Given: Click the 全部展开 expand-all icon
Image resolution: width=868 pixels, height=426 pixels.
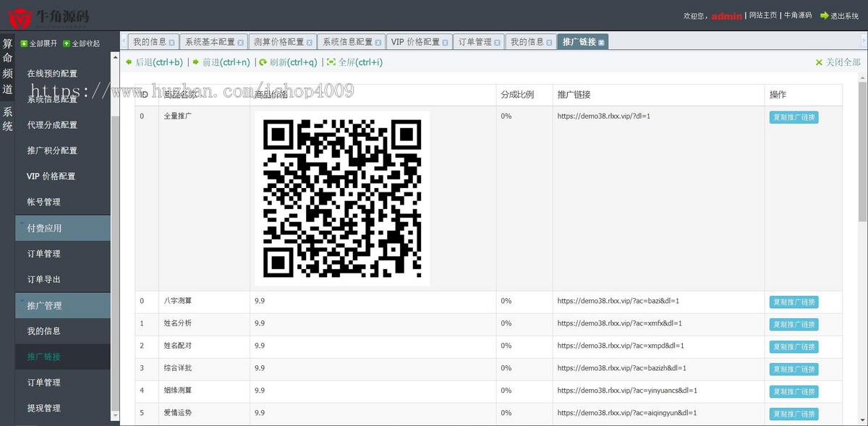Looking at the screenshot, I should [24, 44].
